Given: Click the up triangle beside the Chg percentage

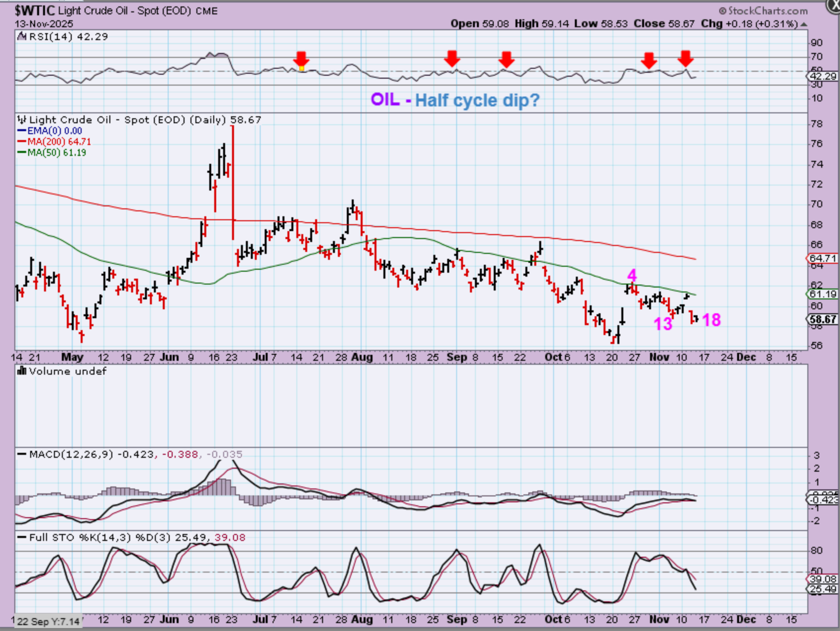Looking at the screenshot, I should coord(804,24).
